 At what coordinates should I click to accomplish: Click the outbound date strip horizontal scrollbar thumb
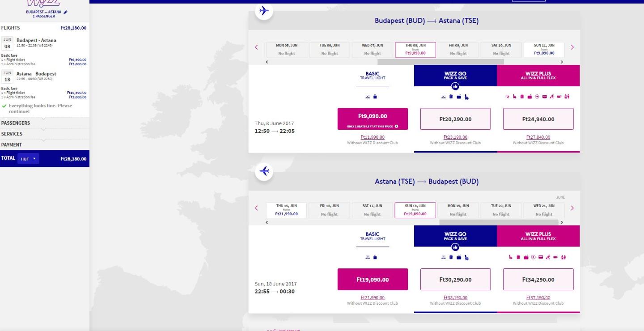pyautogui.click(x=441, y=62)
